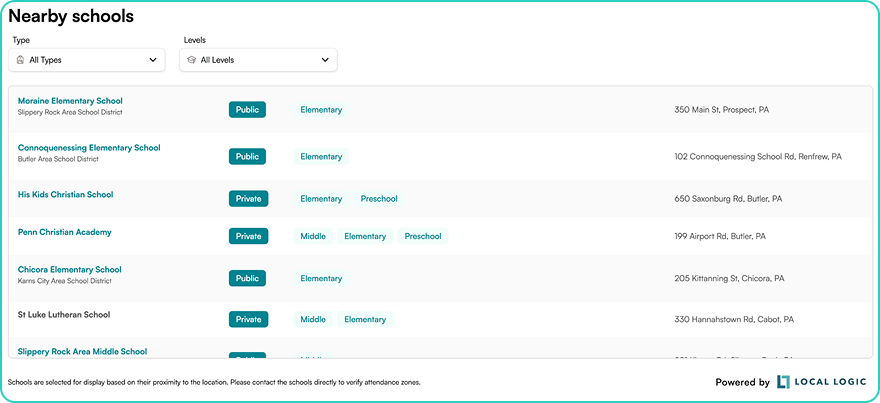This screenshot has height=403, width=880.
Task: Click Elementary tag in Connoquenessing row
Action: tap(321, 157)
